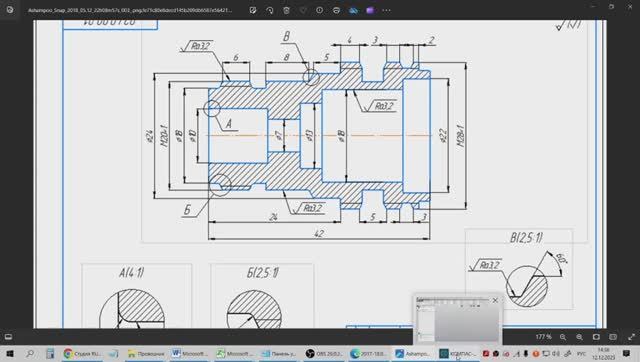Image resolution: width=640 pixels, height=362 pixels.
Task: Click the volume icon in the system tray
Action: tap(557, 353)
